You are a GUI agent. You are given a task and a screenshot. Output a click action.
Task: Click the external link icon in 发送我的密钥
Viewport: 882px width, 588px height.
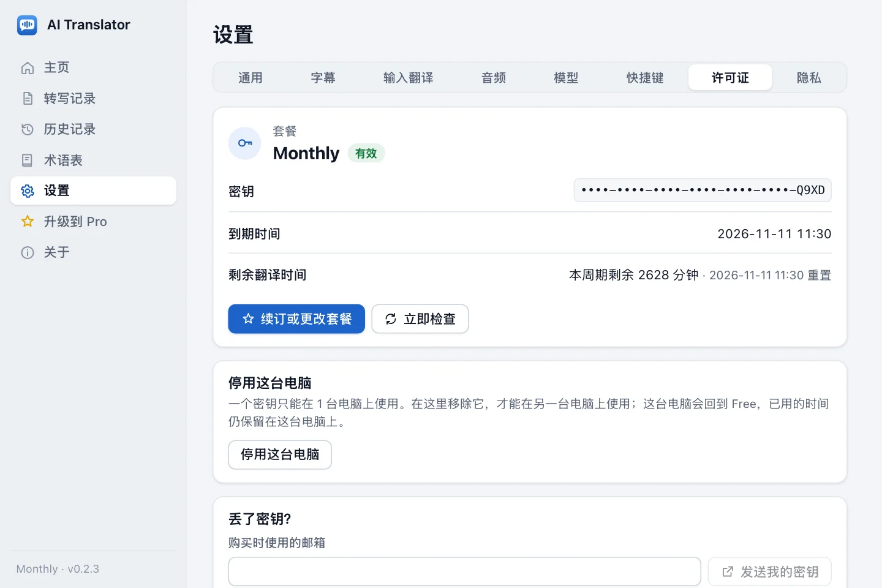pos(728,572)
